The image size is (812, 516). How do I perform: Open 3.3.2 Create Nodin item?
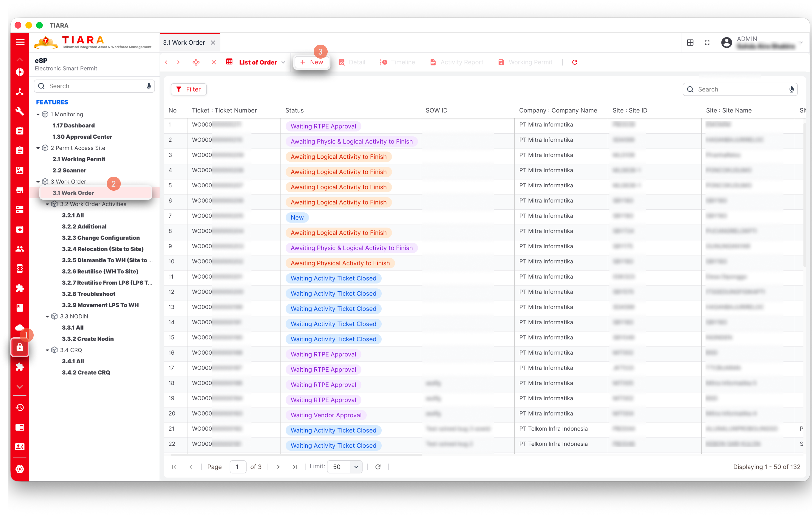point(87,339)
